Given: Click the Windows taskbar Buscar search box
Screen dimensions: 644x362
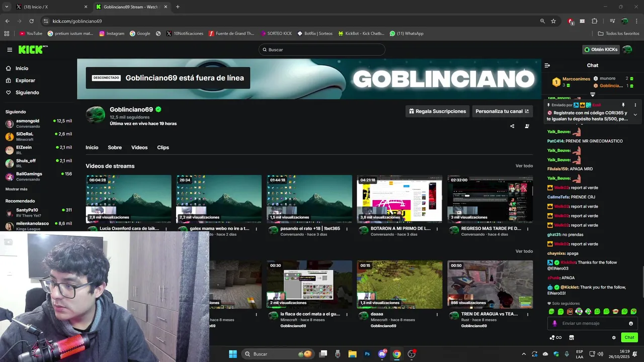Looking at the screenshot, I should click(278, 354).
